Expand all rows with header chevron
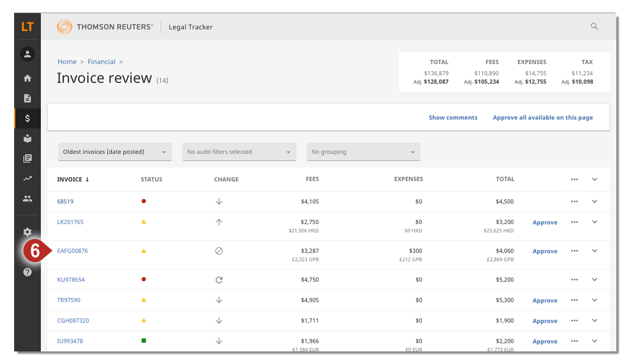 click(x=595, y=179)
